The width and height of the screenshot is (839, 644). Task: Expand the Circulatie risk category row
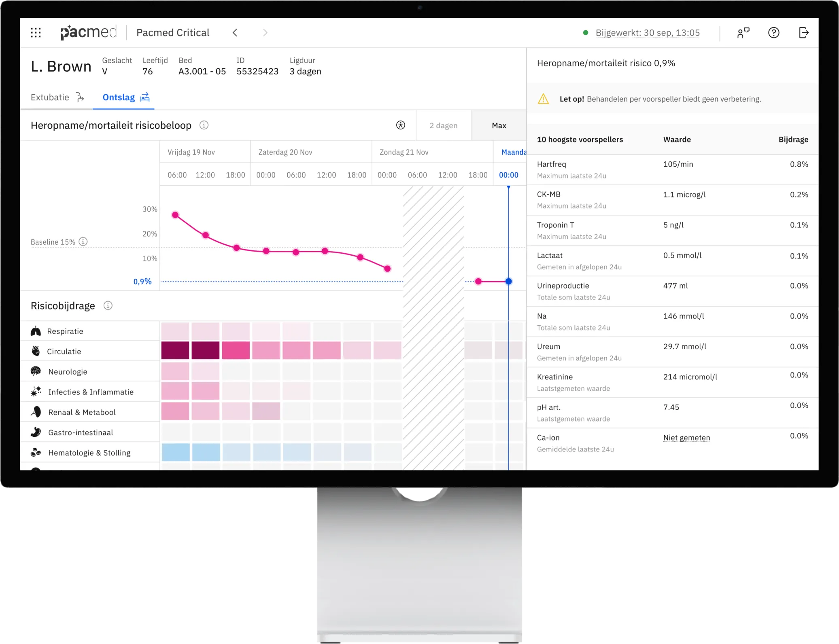point(64,352)
